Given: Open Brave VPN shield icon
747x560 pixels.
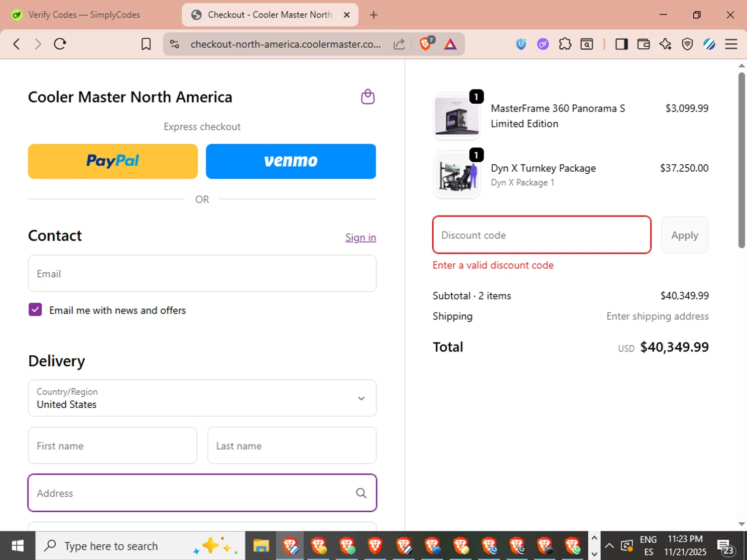Looking at the screenshot, I should (687, 44).
